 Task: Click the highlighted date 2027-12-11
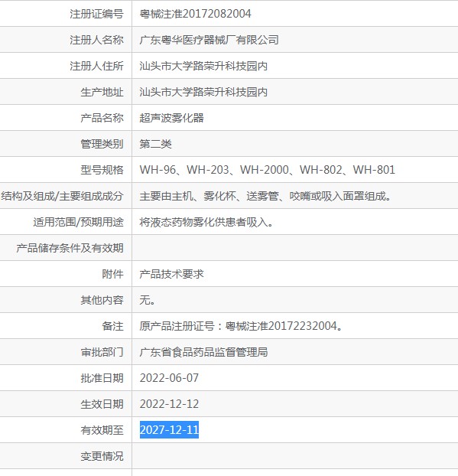pyautogui.click(x=169, y=429)
